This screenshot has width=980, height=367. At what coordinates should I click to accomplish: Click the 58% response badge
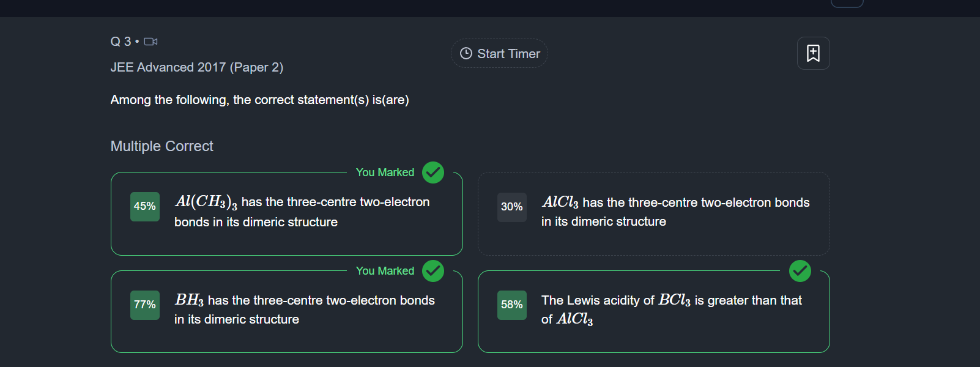(x=512, y=305)
